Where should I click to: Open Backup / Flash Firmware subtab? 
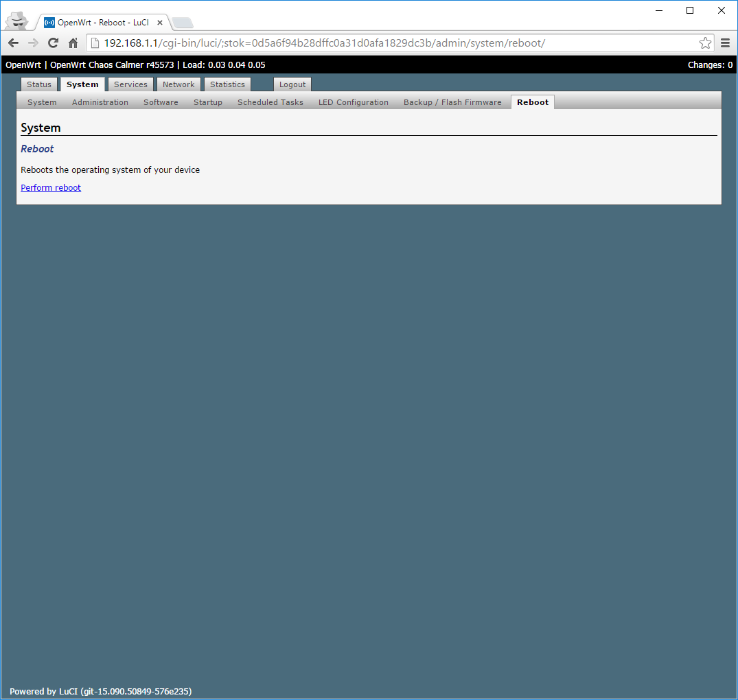click(452, 102)
